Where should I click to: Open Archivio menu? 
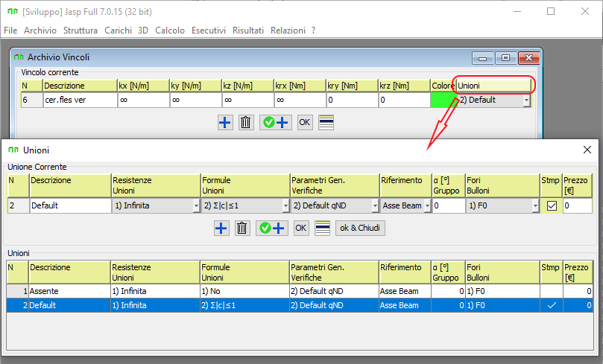(40, 31)
